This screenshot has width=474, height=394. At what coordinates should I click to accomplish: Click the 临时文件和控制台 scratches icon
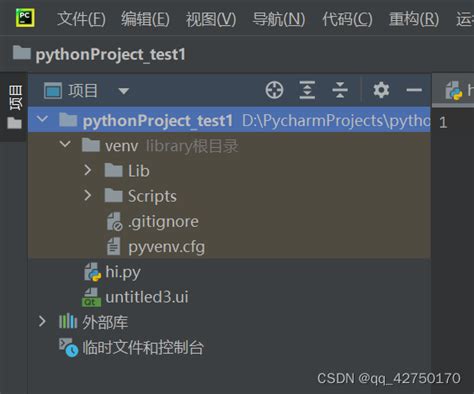68,348
